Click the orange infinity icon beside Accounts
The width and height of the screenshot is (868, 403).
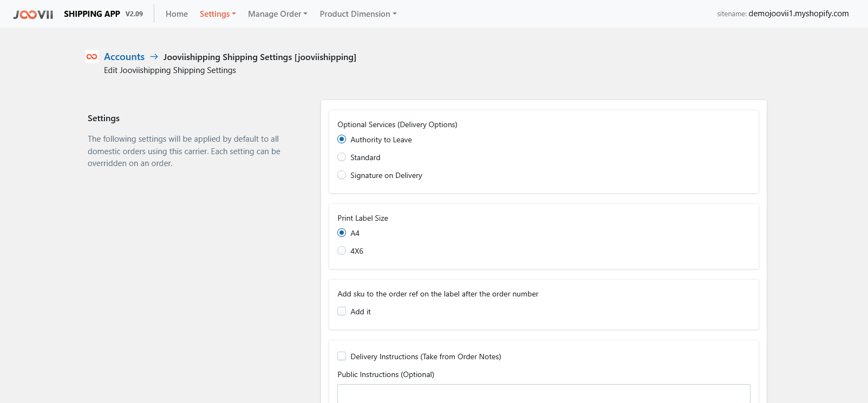tap(92, 57)
